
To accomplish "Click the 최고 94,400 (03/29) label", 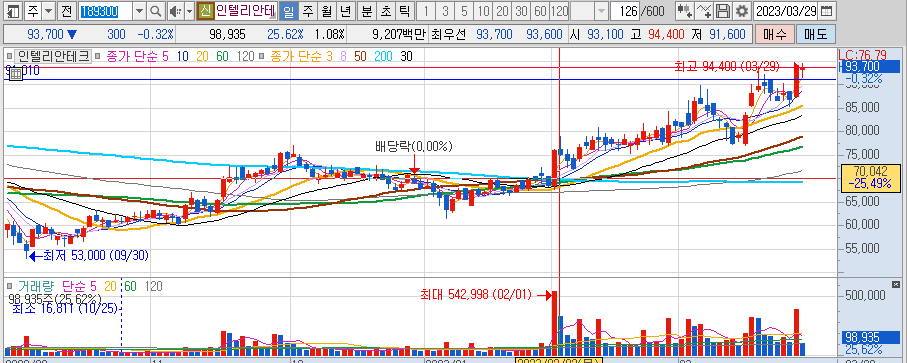I will (727, 66).
